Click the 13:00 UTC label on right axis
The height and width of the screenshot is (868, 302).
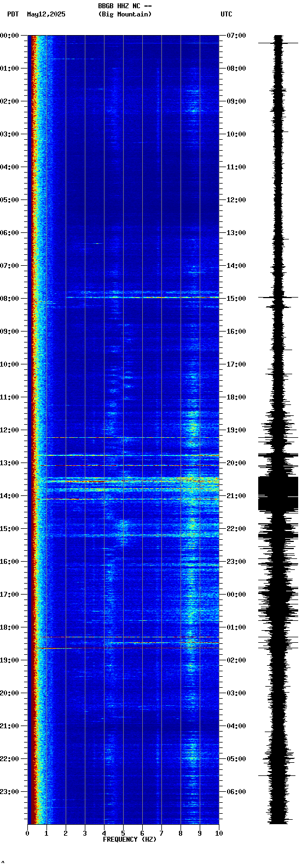coord(236,233)
